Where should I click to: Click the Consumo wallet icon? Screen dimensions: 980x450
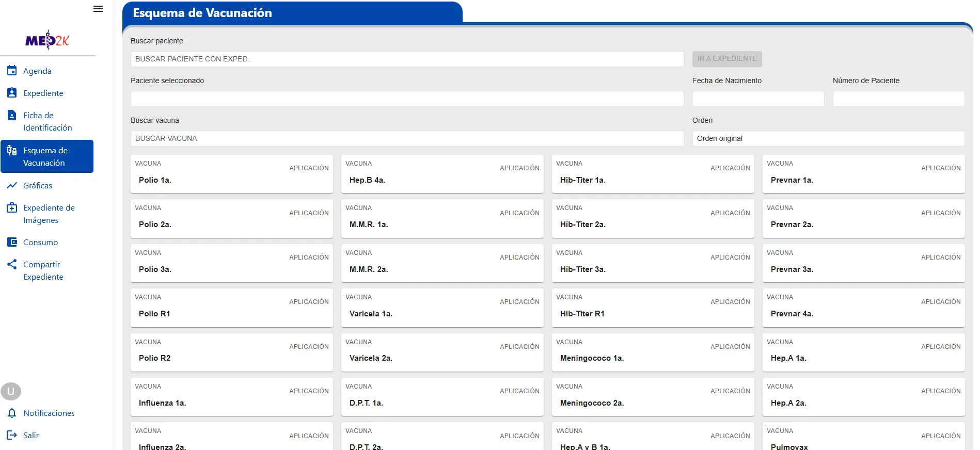(12, 242)
